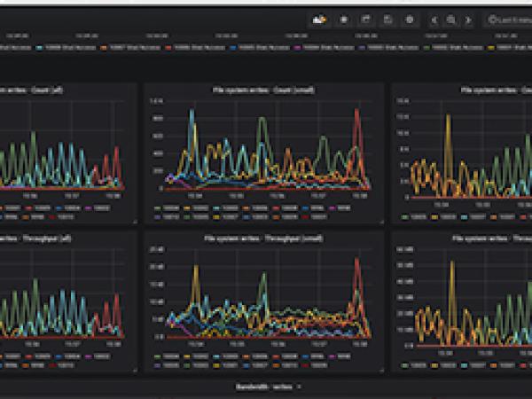Click the zoom out magnifier icon

point(451,19)
